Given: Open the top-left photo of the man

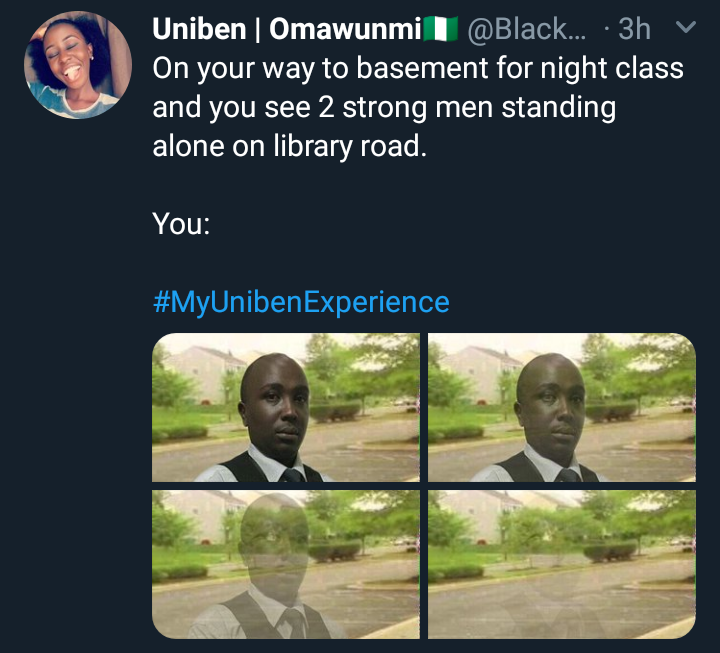Looking at the screenshot, I should tap(286, 408).
